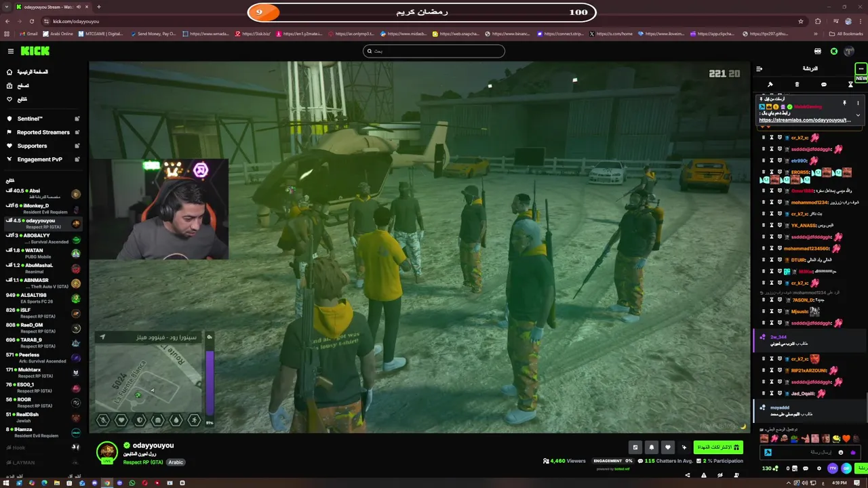Open the Supporters sidebar item

pyautogui.click(x=42, y=146)
